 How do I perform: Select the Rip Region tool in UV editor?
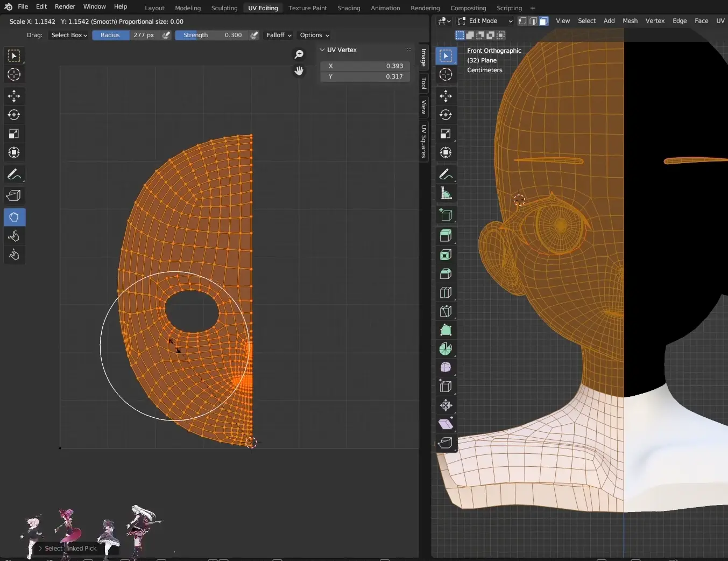[14, 195]
